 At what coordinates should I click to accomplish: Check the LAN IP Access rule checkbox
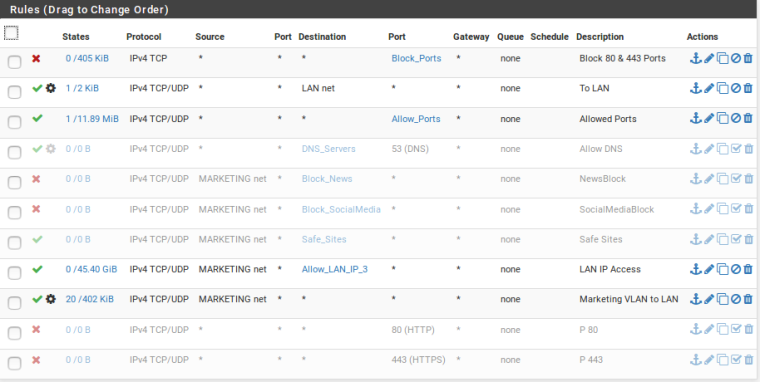[x=15, y=272]
